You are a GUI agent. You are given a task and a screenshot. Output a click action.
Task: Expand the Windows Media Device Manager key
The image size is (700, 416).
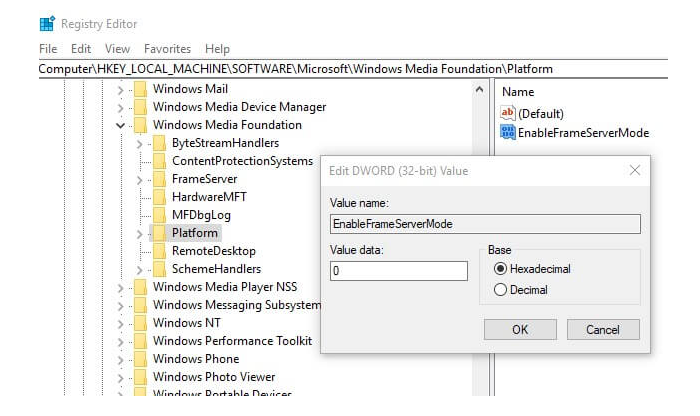[120, 108]
